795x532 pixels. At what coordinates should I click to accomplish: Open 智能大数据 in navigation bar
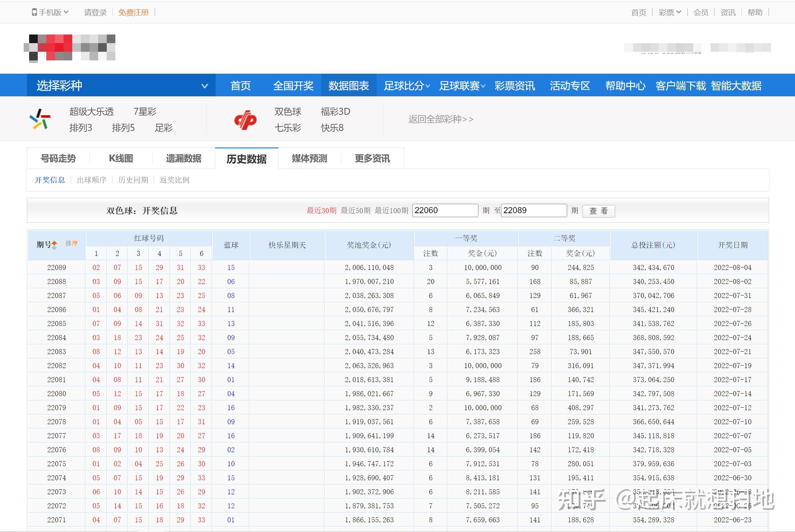pyautogui.click(x=736, y=86)
